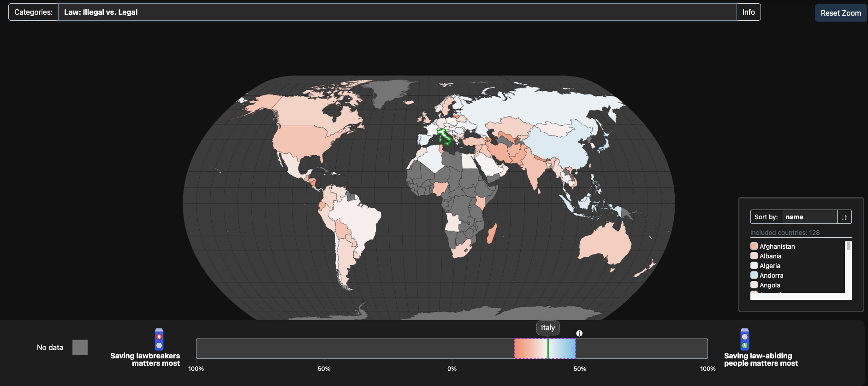Screen dimensions: 868x386
Task: Click the green Italy marker on scale
Action: click(x=548, y=349)
